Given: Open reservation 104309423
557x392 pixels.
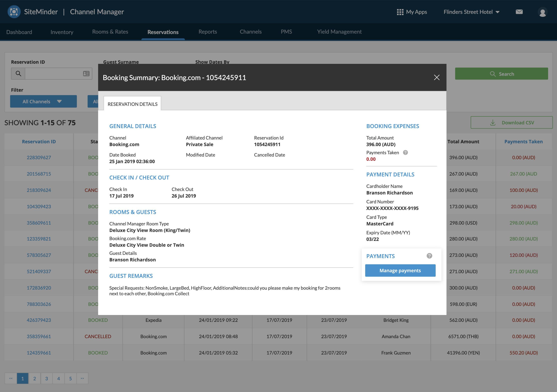Looking at the screenshot, I should pos(39,207).
